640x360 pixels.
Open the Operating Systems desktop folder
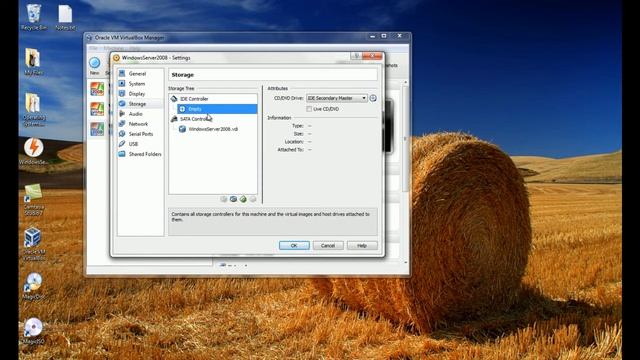[x=34, y=109]
